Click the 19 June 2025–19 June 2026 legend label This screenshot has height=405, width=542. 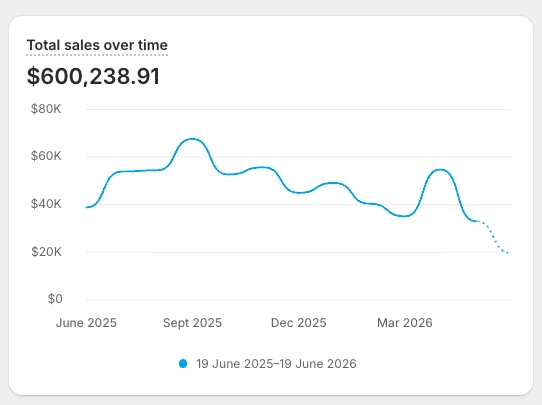click(276, 364)
